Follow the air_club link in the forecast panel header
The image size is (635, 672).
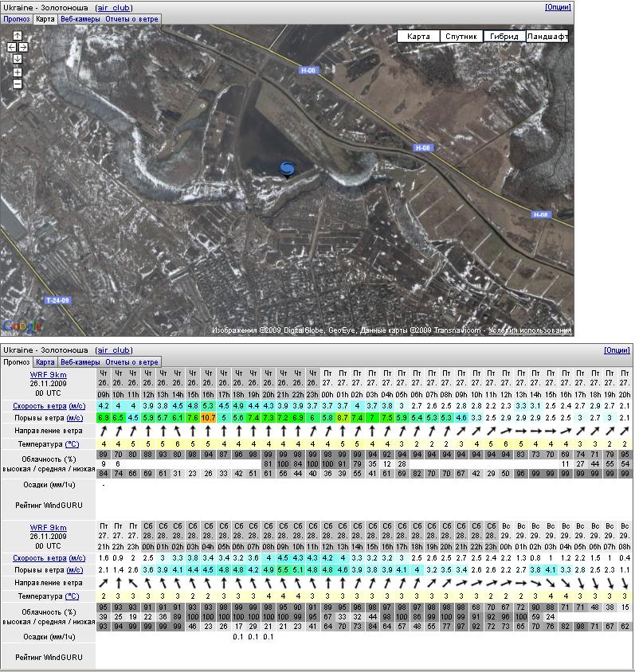tap(113, 350)
